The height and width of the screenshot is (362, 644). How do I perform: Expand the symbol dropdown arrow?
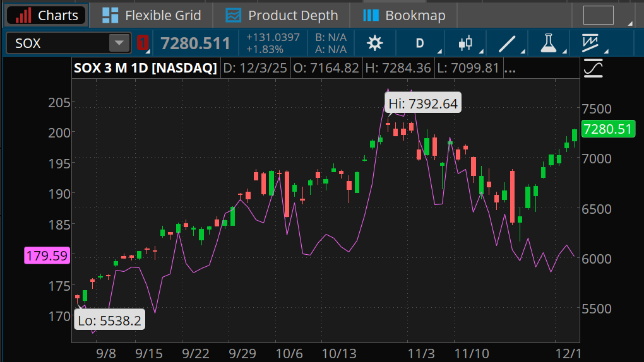119,43
